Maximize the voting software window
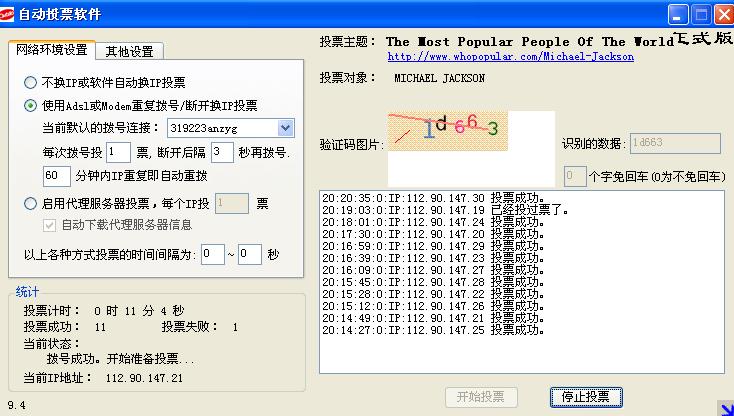The width and height of the screenshot is (734, 416). point(701,15)
